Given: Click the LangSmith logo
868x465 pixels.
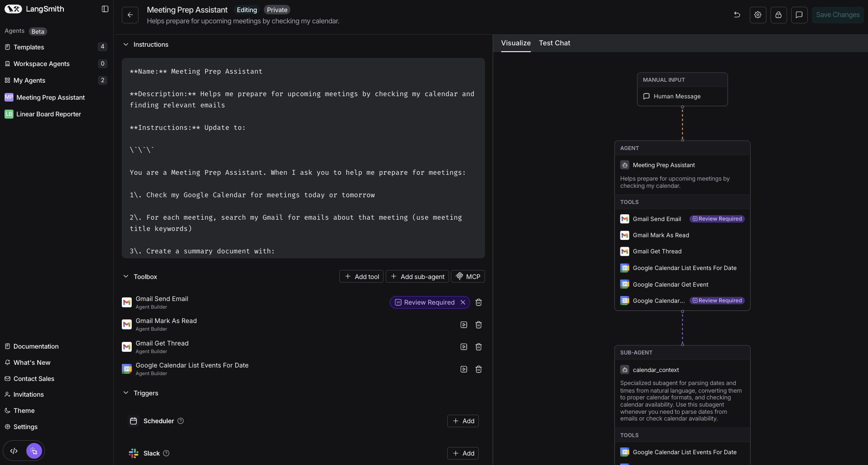Looking at the screenshot, I should coord(13,9).
